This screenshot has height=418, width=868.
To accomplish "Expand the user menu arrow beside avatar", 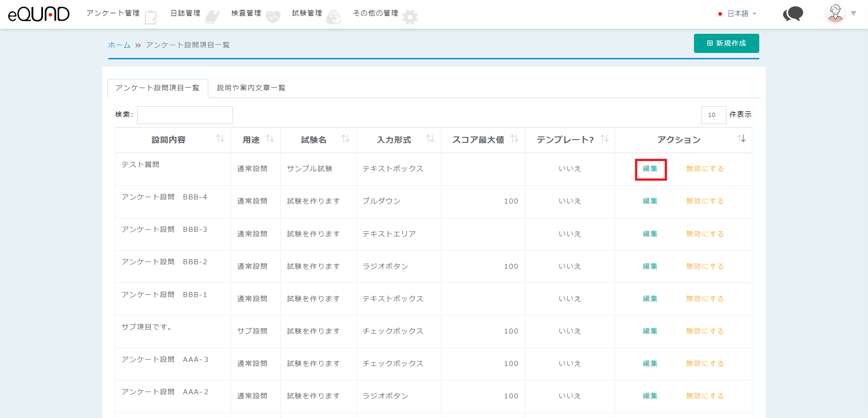I will (853, 14).
